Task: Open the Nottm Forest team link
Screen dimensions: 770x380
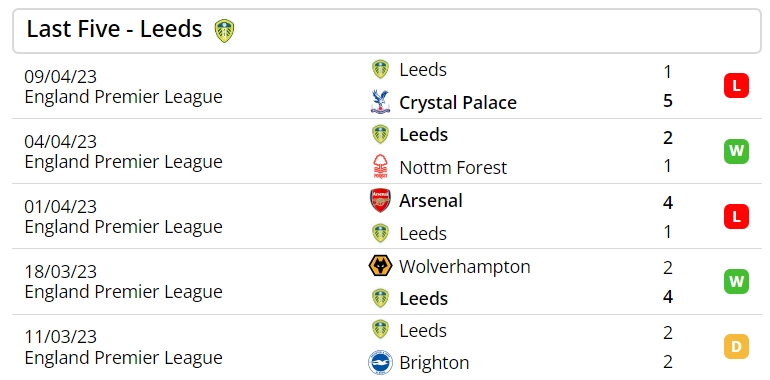Action: pos(453,167)
